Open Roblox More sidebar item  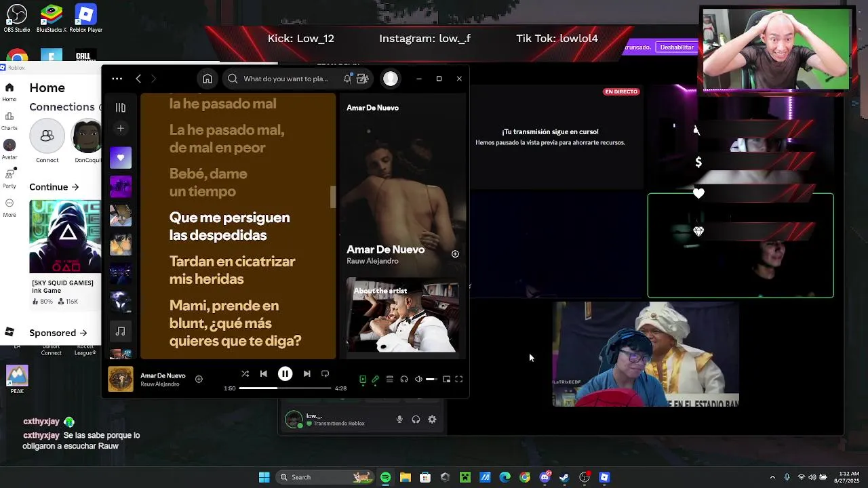pos(9,207)
